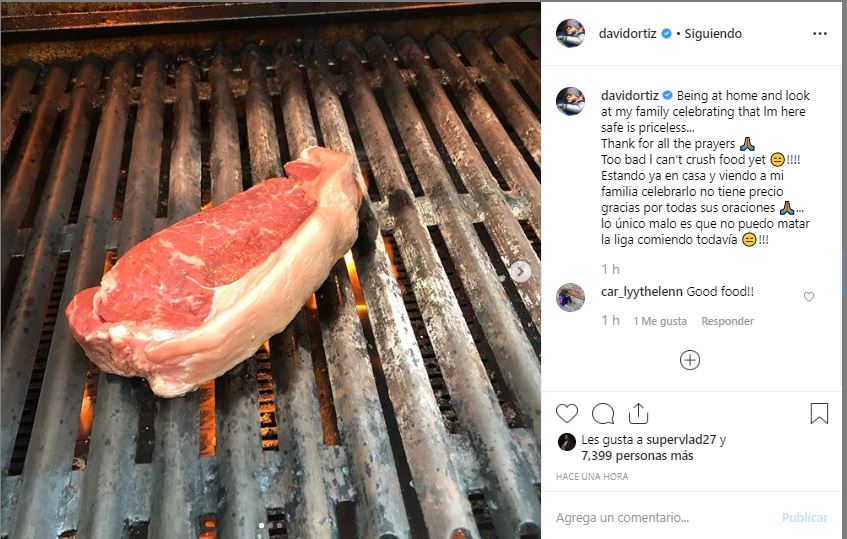Like the post with the heart icon

tap(567, 414)
